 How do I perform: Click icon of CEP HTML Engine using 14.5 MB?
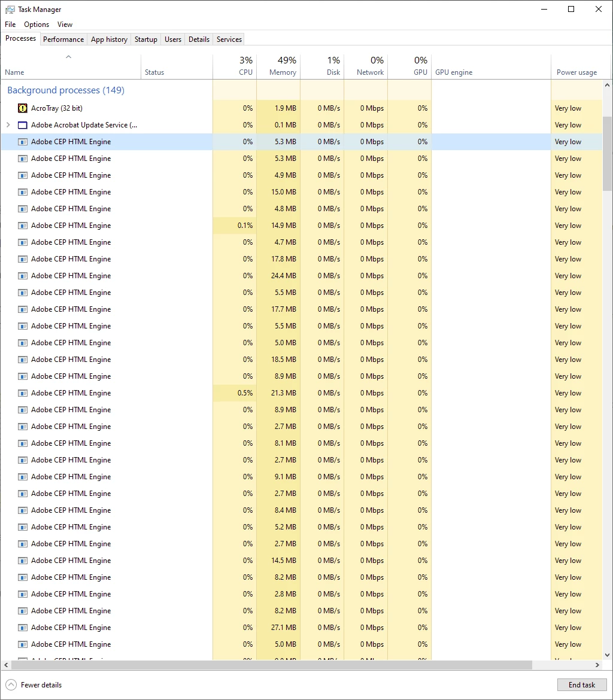point(22,561)
